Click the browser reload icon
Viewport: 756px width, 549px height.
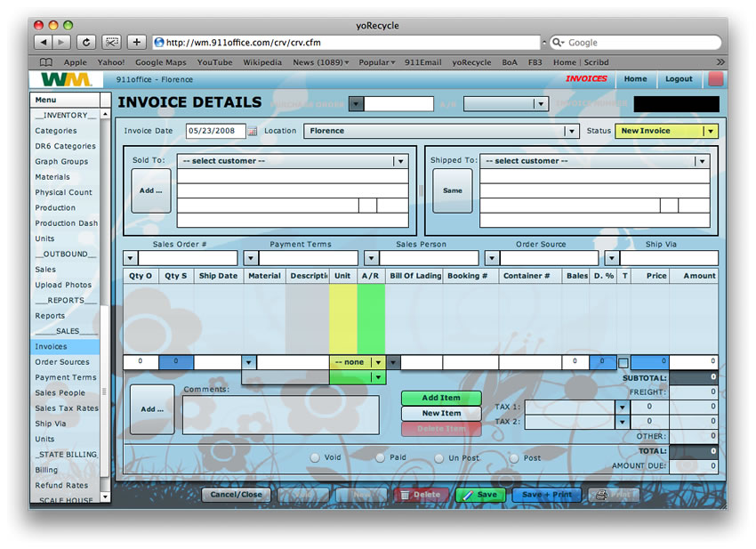click(86, 42)
